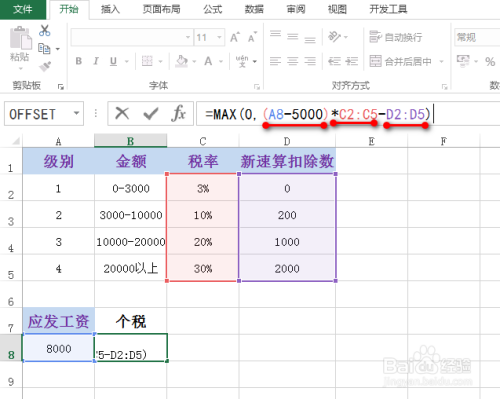Click the Orientation (angled text) icon
500x399 pixels.
334,36
